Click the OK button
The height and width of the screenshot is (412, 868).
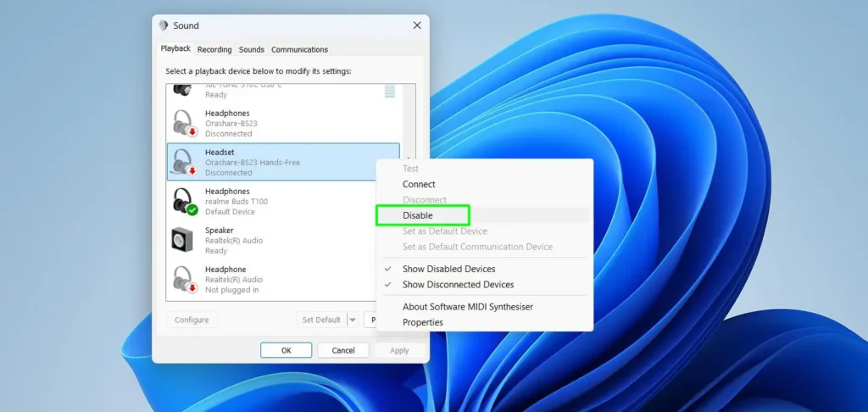tap(287, 350)
